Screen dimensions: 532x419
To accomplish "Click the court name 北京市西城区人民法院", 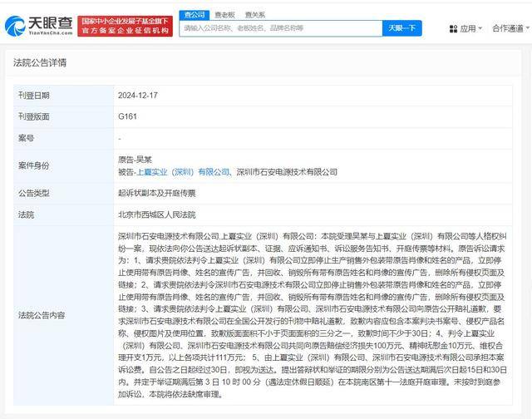I will click(x=158, y=214).
